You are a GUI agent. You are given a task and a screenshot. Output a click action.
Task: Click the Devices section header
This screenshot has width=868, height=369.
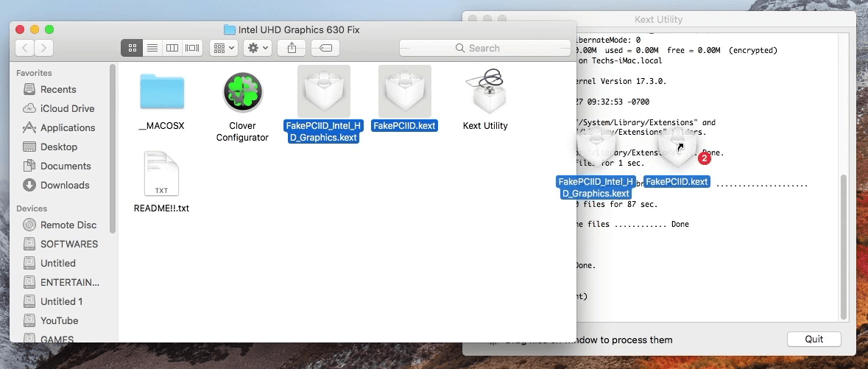pyautogui.click(x=32, y=208)
